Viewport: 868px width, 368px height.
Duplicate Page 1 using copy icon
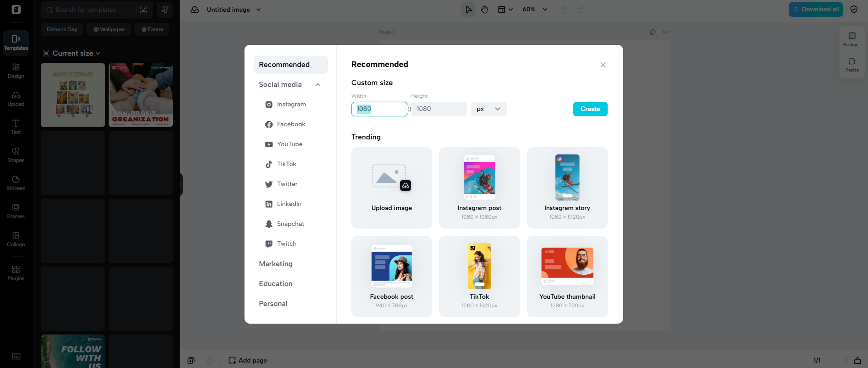[x=652, y=32]
